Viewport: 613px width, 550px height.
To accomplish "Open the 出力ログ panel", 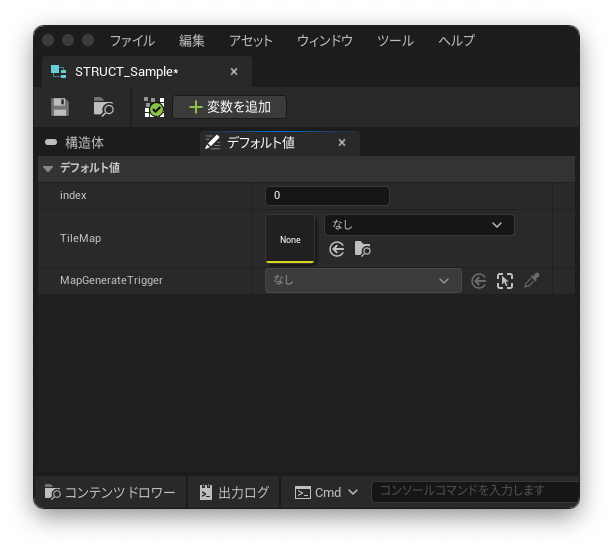I will [x=234, y=493].
